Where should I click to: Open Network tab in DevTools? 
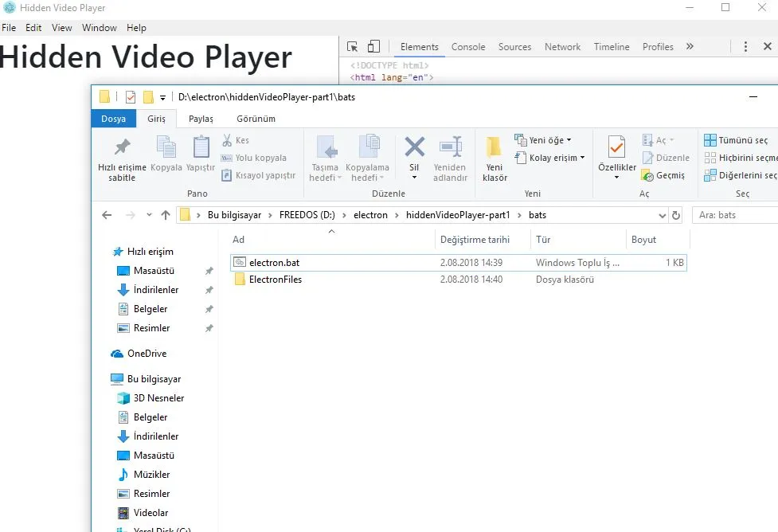562,47
